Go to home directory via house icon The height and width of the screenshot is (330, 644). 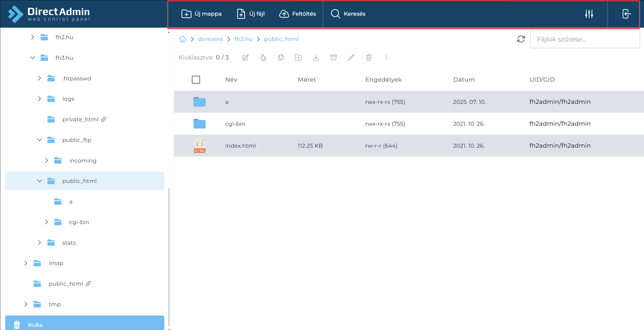tap(183, 39)
